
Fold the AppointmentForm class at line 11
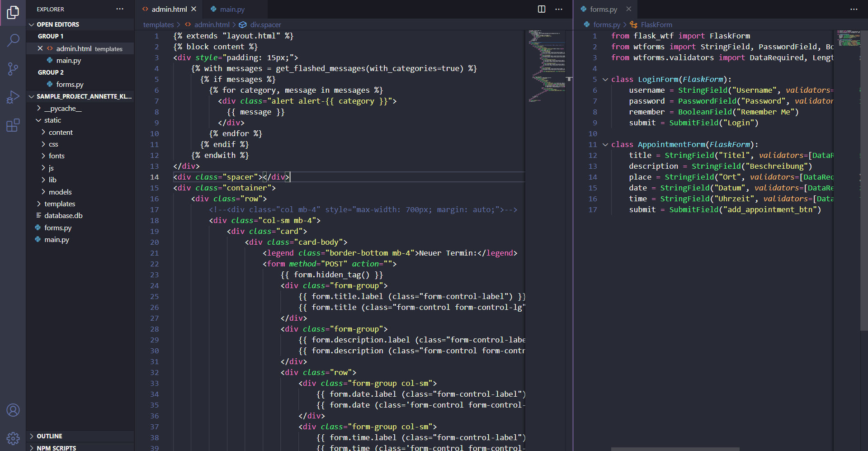click(x=605, y=145)
